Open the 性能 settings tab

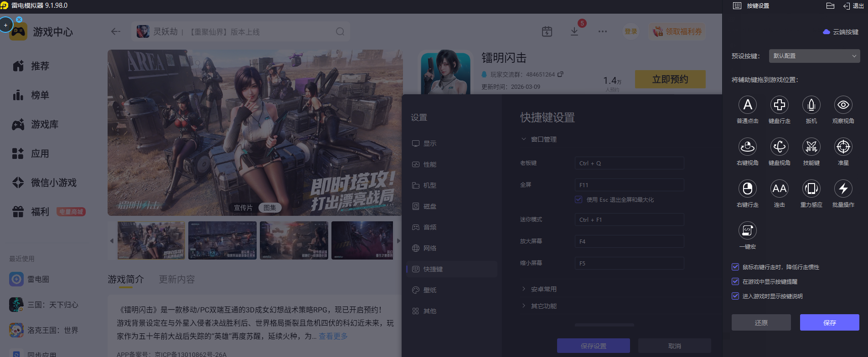click(429, 164)
